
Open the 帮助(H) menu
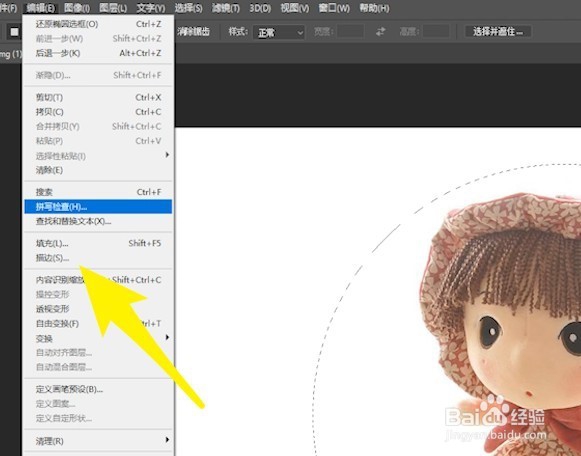tap(374, 8)
